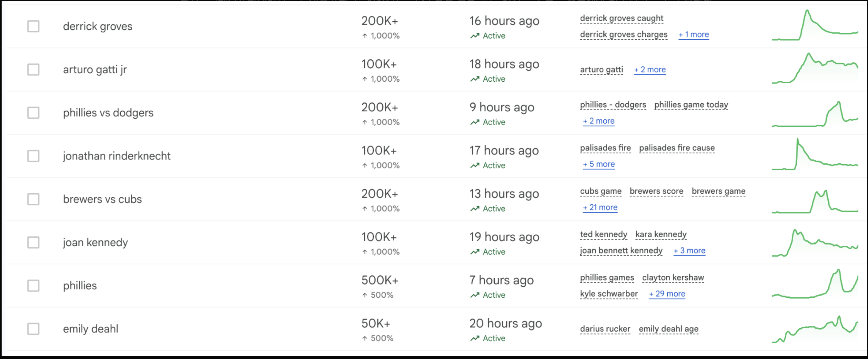
Task: Click the up-arrow icon beside 500% for phillies
Action: [365, 295]
